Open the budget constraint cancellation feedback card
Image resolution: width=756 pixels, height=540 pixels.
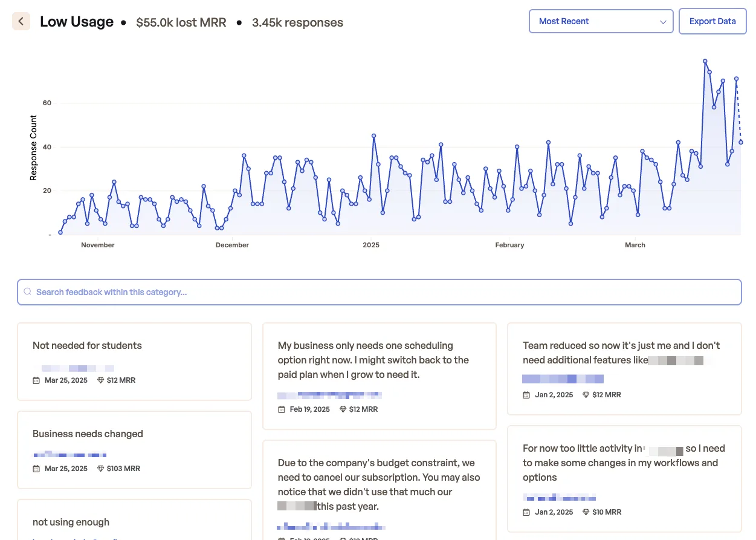[x=380, y=490]
